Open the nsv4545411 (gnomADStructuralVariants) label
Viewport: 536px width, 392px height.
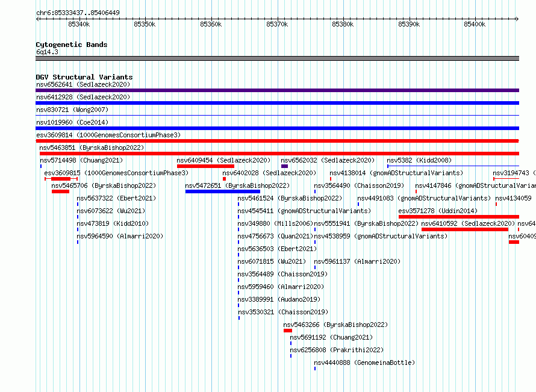point(304,211)
